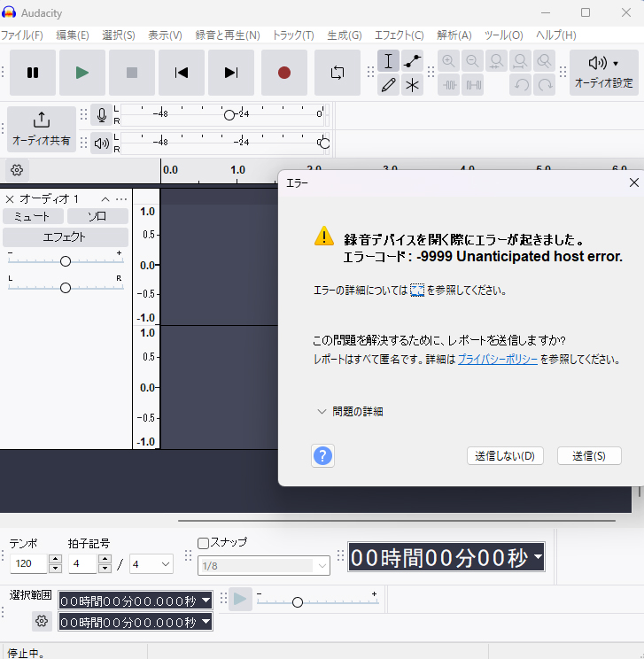Click the blue help question mark icon
Viewport: 644px width, 659px height.
pos(322,455)
